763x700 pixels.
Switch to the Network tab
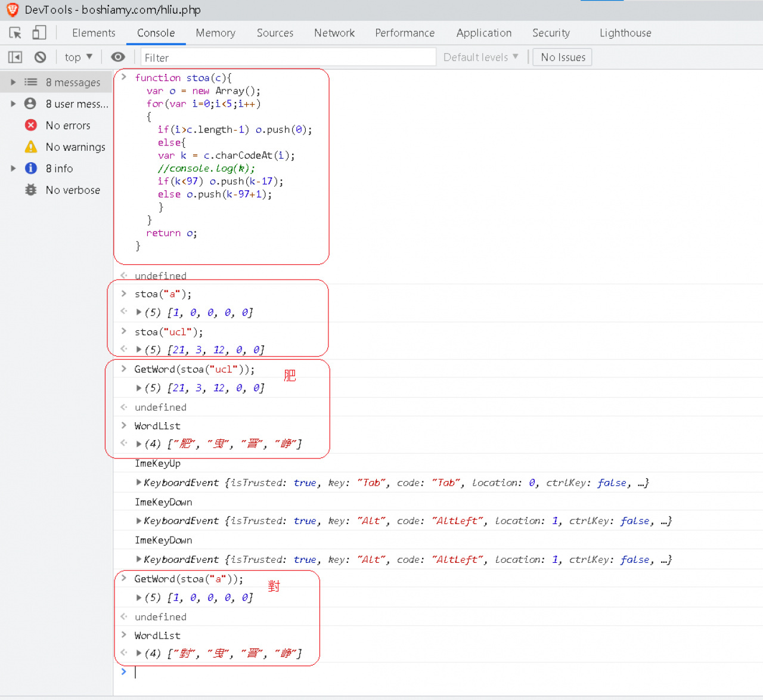coord(334,33)
